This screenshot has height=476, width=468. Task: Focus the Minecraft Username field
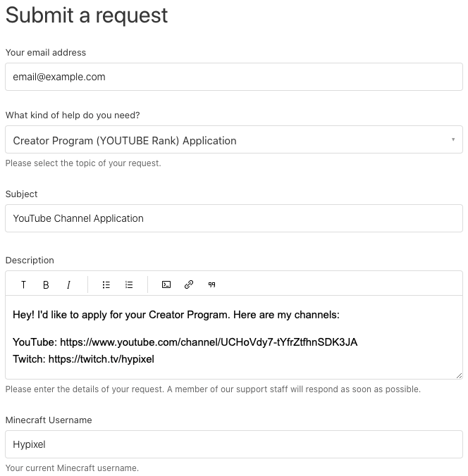(234, 444)
